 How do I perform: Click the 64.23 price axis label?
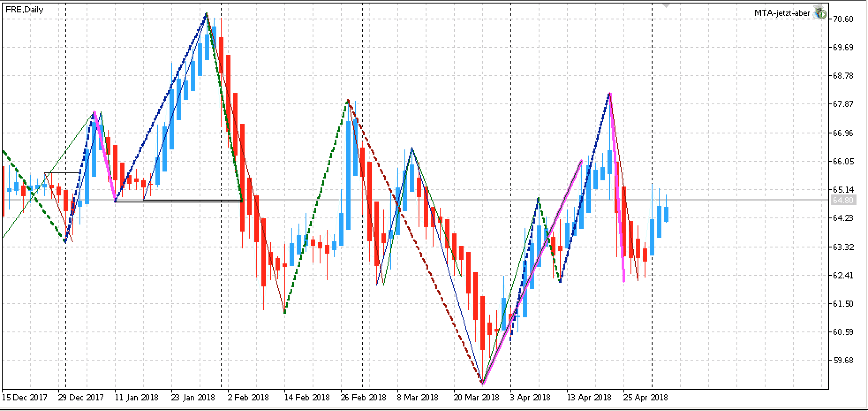pos(843,218)
